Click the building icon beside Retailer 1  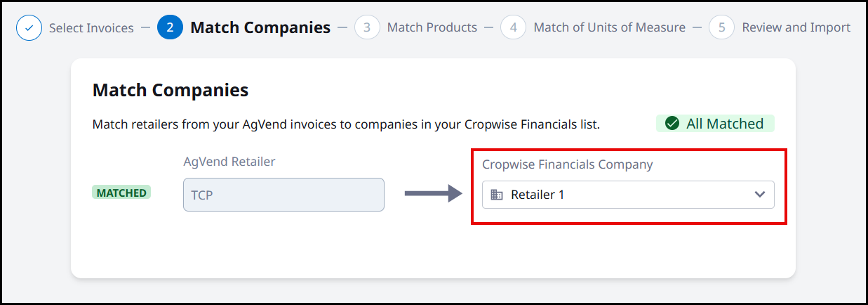tap(497, 195)
